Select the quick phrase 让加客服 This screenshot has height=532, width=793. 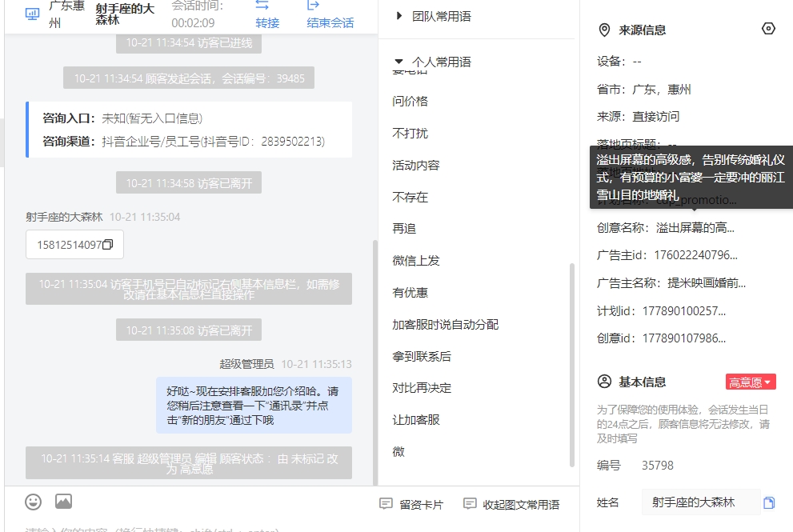(x=416, y=420)
